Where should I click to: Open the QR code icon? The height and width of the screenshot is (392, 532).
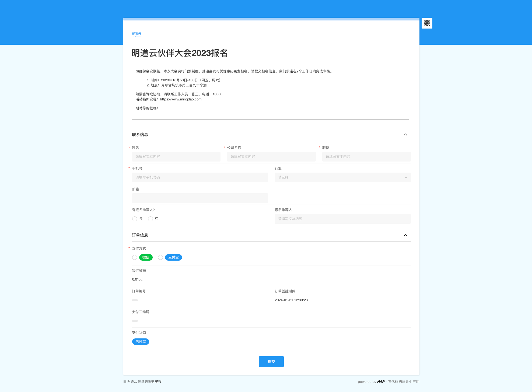tap(427, 23)
